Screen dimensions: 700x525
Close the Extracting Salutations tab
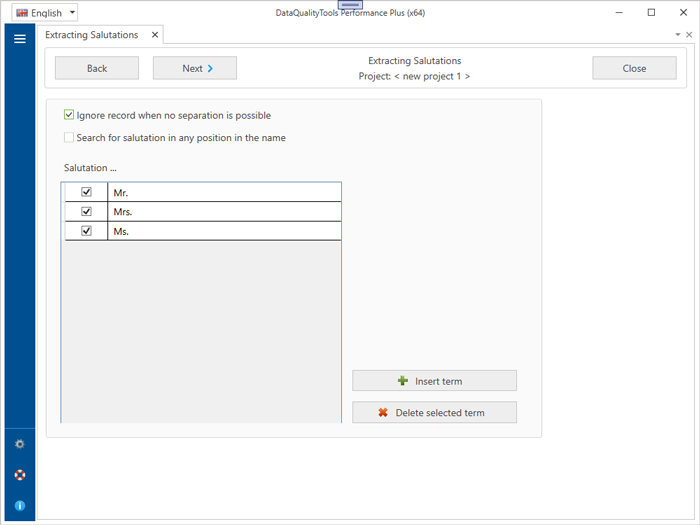click(x=154, y=35)
